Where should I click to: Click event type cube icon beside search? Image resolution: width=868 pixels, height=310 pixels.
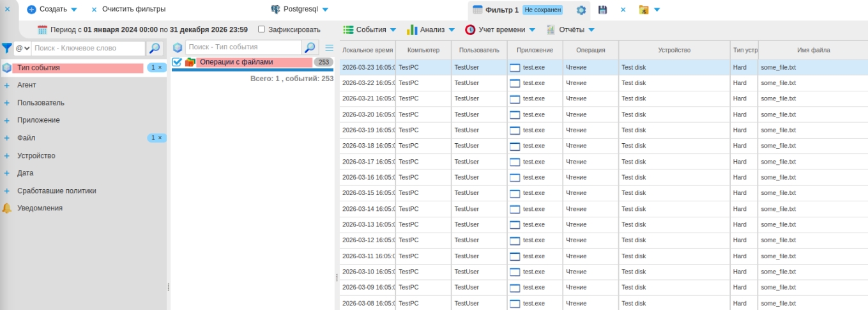point(178,47)
